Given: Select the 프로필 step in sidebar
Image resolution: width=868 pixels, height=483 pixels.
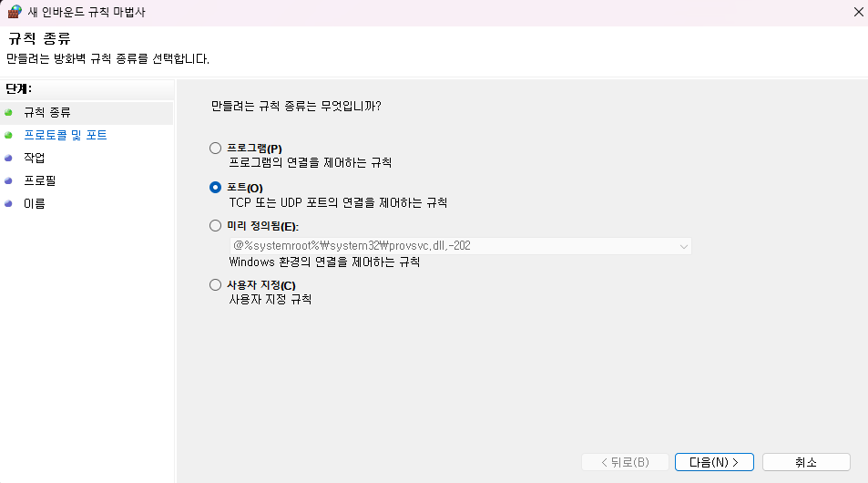Looking at the screenshot, I should [40, 180].
